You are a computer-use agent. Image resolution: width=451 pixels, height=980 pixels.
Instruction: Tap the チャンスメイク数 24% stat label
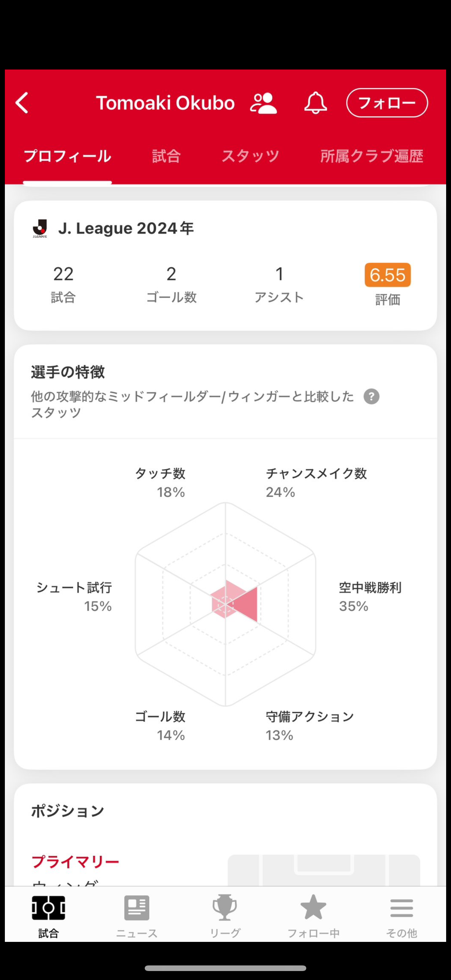pos(316,483)
